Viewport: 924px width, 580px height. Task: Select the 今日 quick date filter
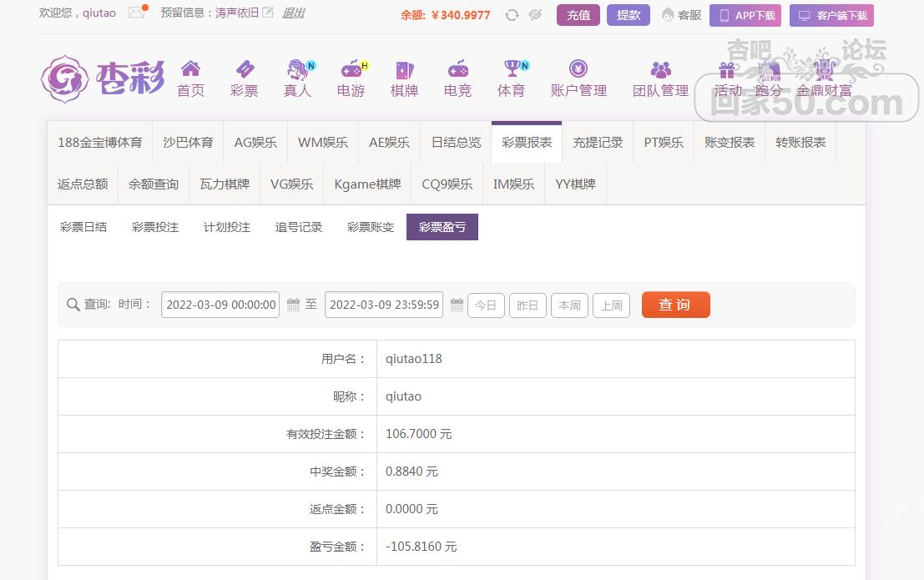pos(486,305)
